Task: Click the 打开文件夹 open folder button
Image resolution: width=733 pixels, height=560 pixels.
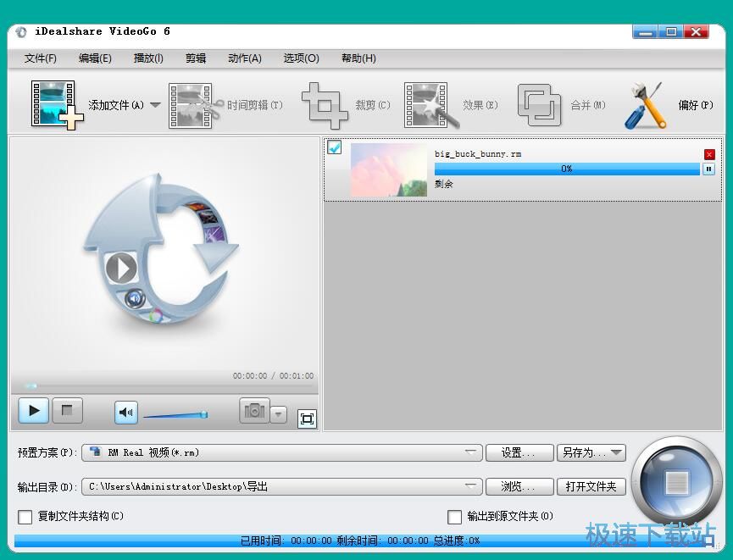Action: (591, 486)
